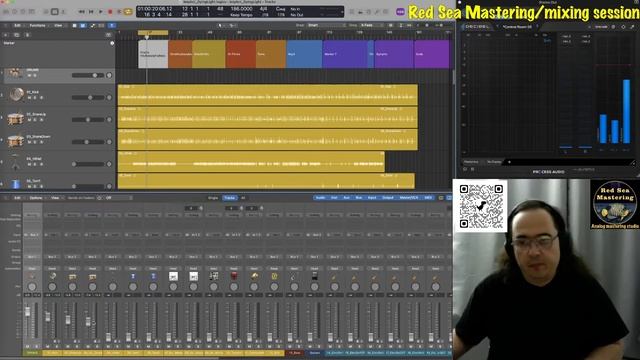Click the blue marker region in marker track
The height and width of the screenshot is (360, 640).
pos(304,54)
